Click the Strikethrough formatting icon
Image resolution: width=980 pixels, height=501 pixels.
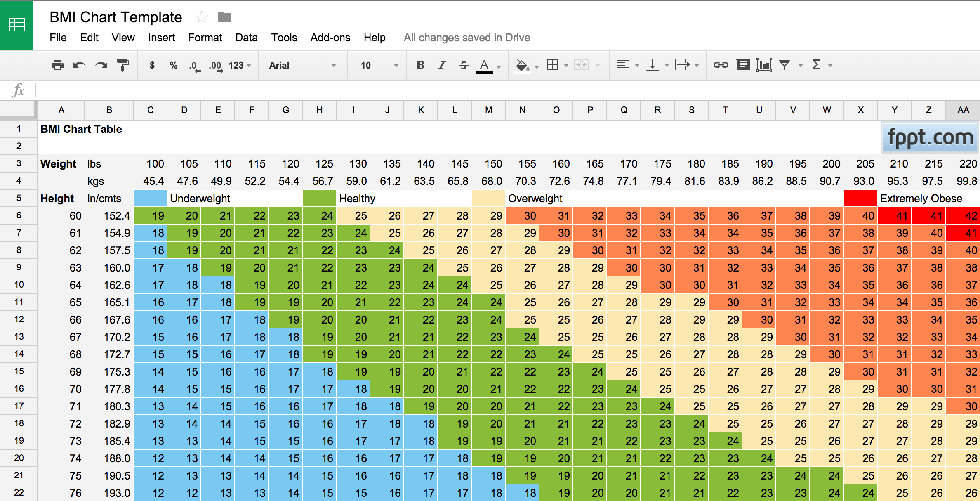(462, 65)
